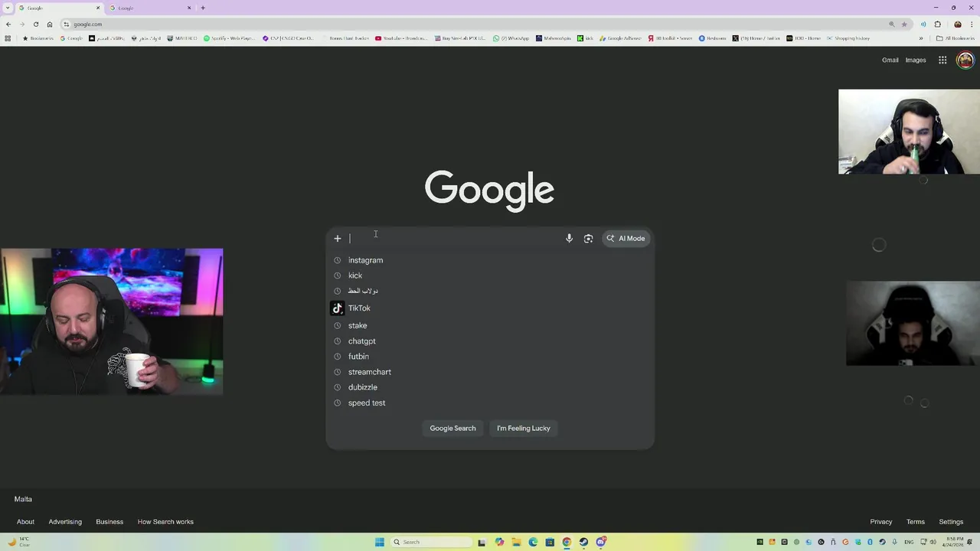
Task: Open Business footer link
Action: [109, 522]
